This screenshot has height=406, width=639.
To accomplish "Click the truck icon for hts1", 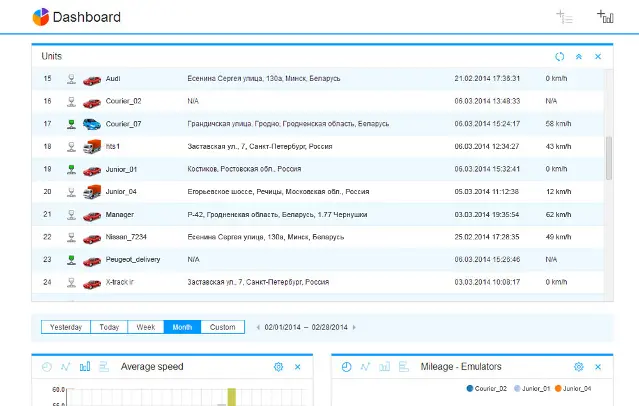I will coord(92,146).
